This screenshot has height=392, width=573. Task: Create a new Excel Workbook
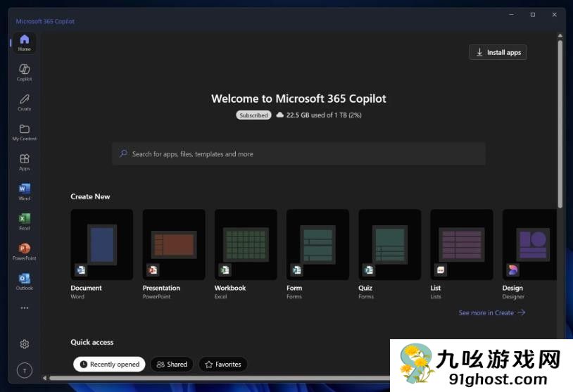[246, 244]
